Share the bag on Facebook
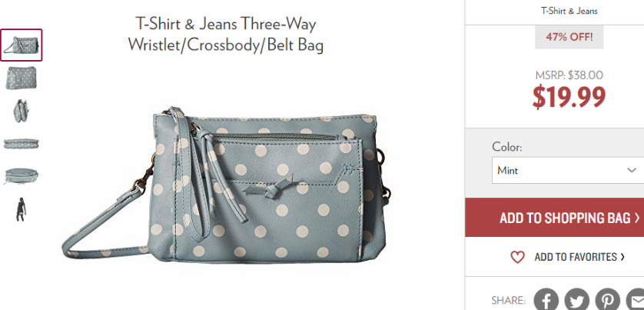Screen dimensions: 644x310 point(546,300)
